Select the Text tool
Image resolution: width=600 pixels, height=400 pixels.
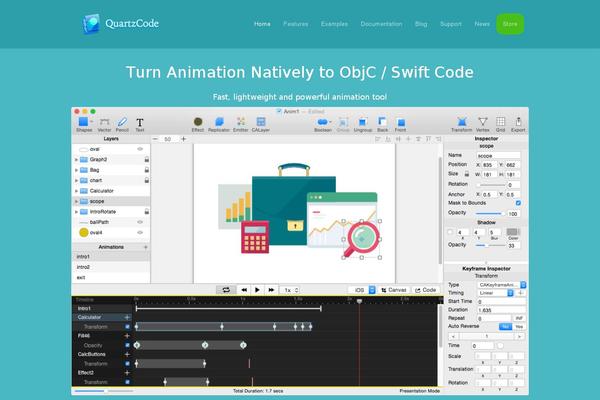click(140, 122)
